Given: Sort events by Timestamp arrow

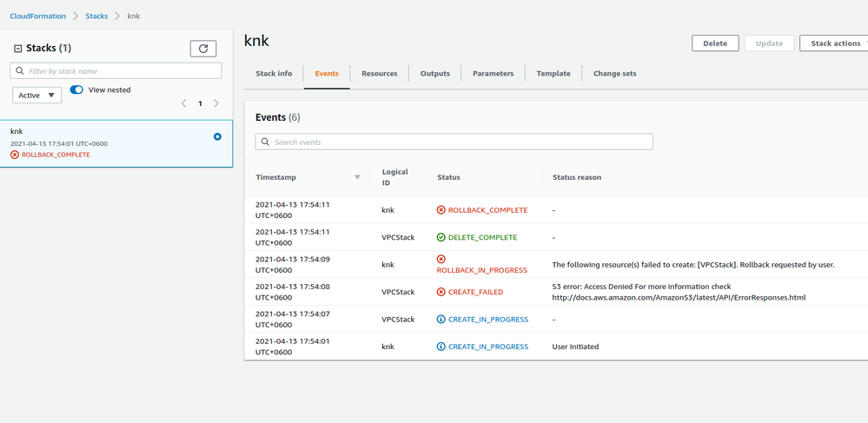Looking at the screenshot, I should pyautogui.click(x=357, y=177).
